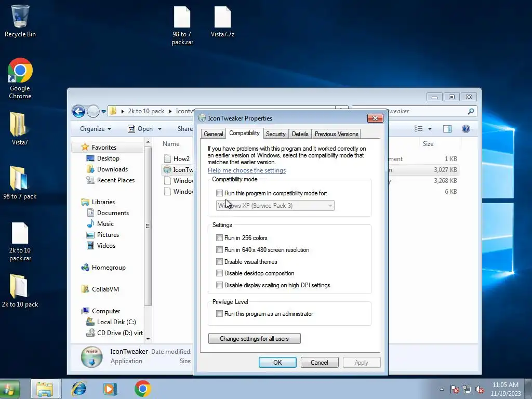The width and height of the screenshot is (532, 399).
Task: Click the 2k to 10 pack breadcrumb
Action: coord(146,111)
